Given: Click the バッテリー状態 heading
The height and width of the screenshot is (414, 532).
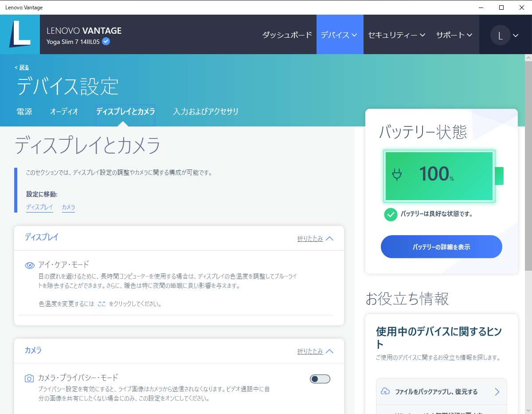Looking at the screenshot, I should pyautogui.click(x=423, y=132).
